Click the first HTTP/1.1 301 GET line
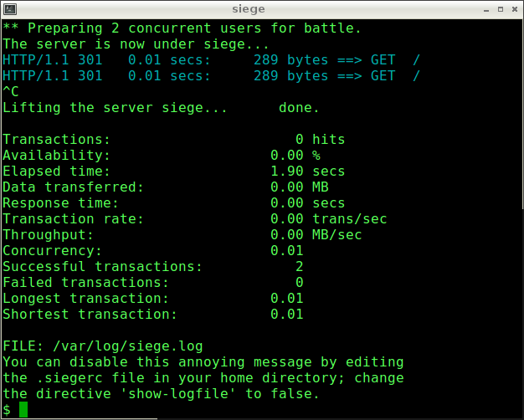This screenshot has height=420, width=524. coord(211,60)
